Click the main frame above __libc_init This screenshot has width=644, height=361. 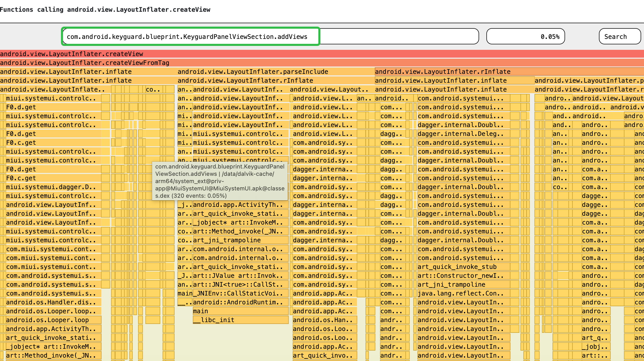pyautogui.click(x=240, y=311)
